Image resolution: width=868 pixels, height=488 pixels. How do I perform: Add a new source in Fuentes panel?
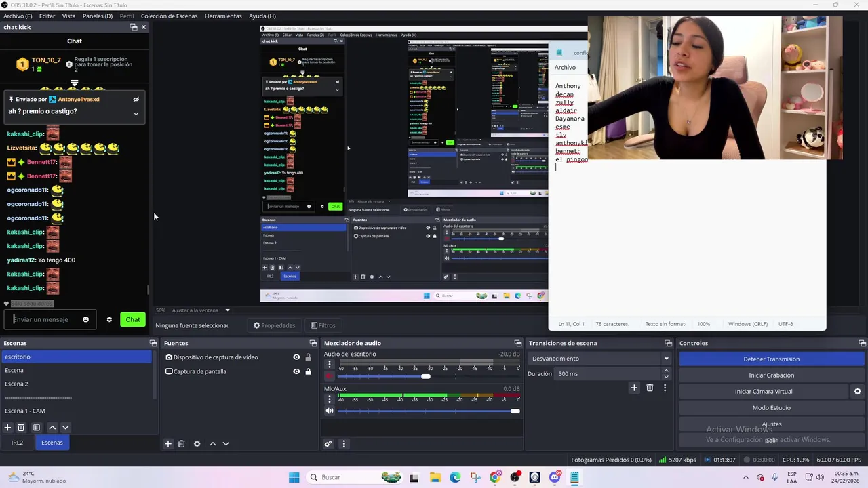(168, 444)
